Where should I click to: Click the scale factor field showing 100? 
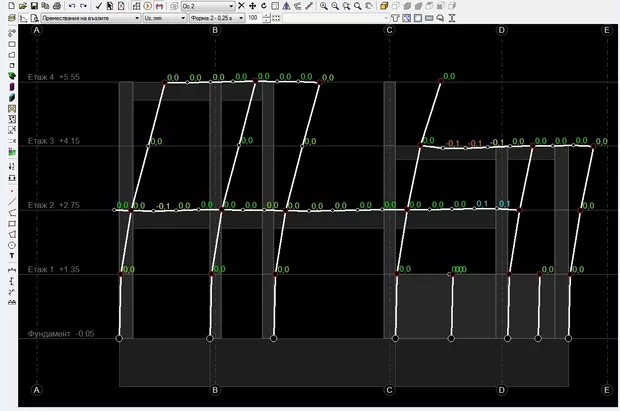(252, 18)
